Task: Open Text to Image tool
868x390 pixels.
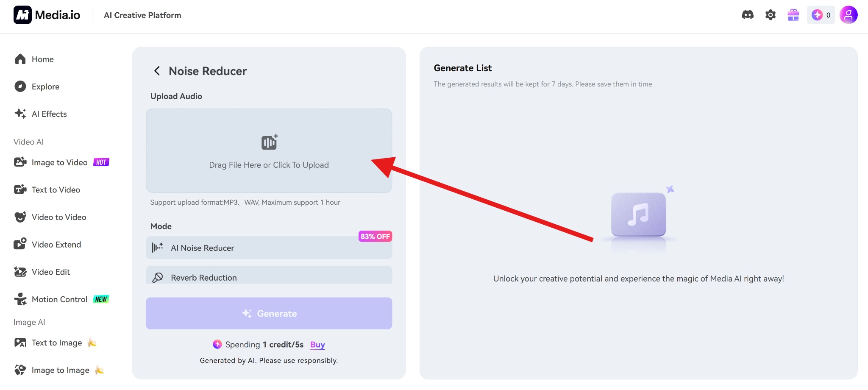Action: tap(57, 343)
